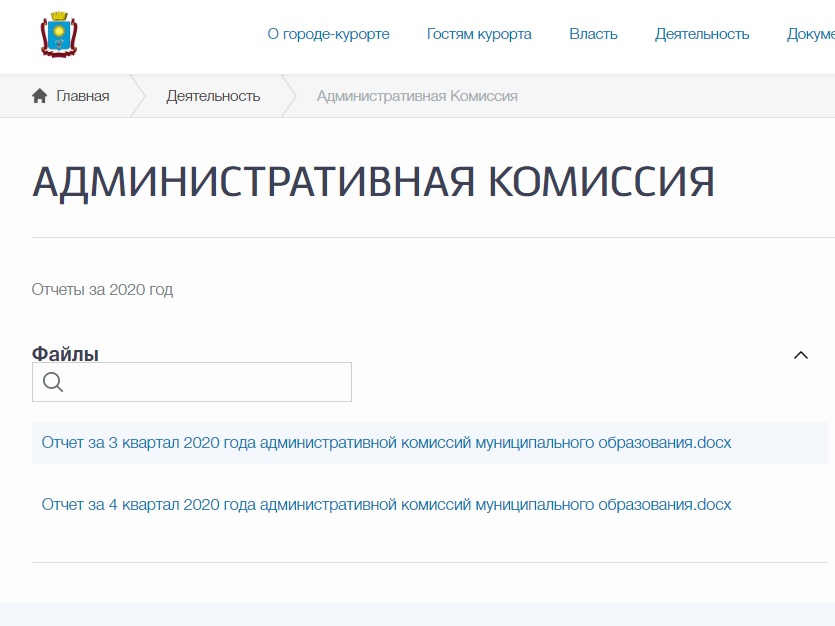Open the Власть menu
The width and height of the screenshot is (835, 626).
click(593, 34)
